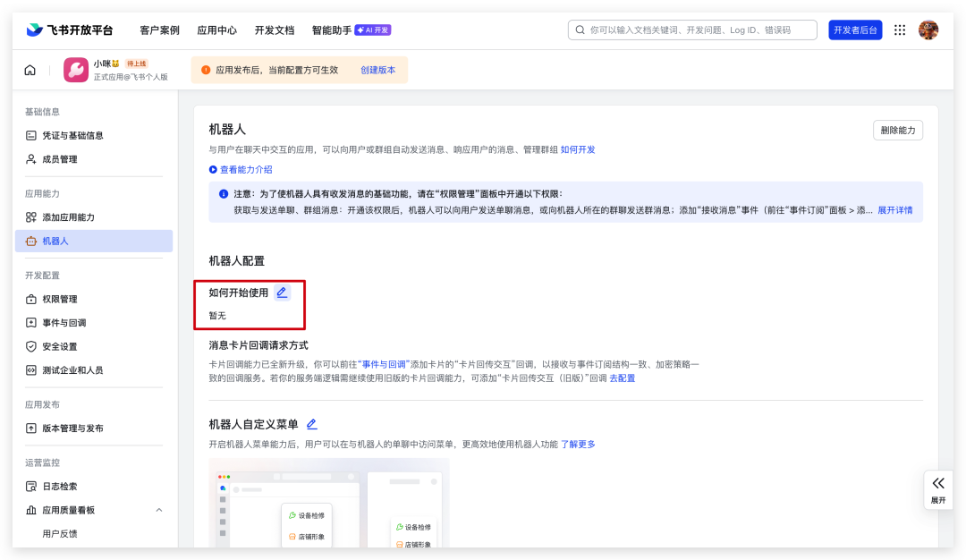Open 权限管理 in the sidebar
The height and width of the screenshot is (560, 966).
tap(60, 299)
